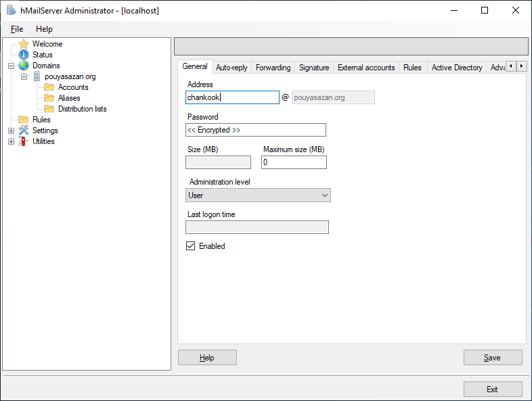Image resolution: width=532 pixels, height=401 pixels.
Task: Click the Domains globe icon
Action: (24, 66)
